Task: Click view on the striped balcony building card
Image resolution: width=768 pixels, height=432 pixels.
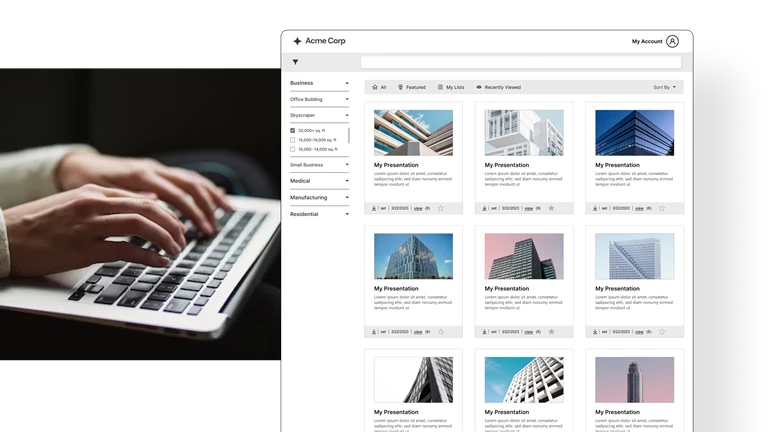Action: click(418, 209)
